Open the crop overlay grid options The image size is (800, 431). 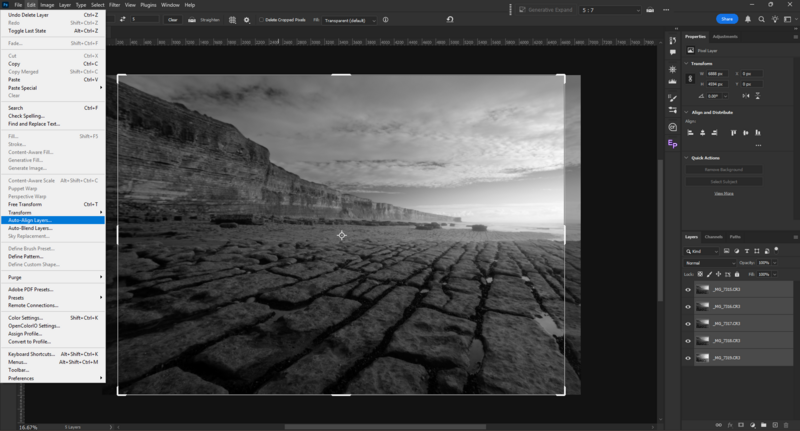tap(232, 20)
